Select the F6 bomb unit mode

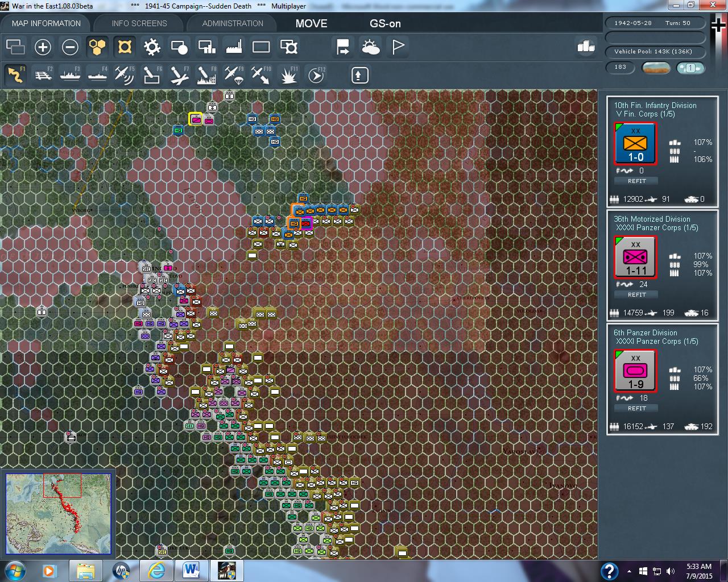click(152, 74)
